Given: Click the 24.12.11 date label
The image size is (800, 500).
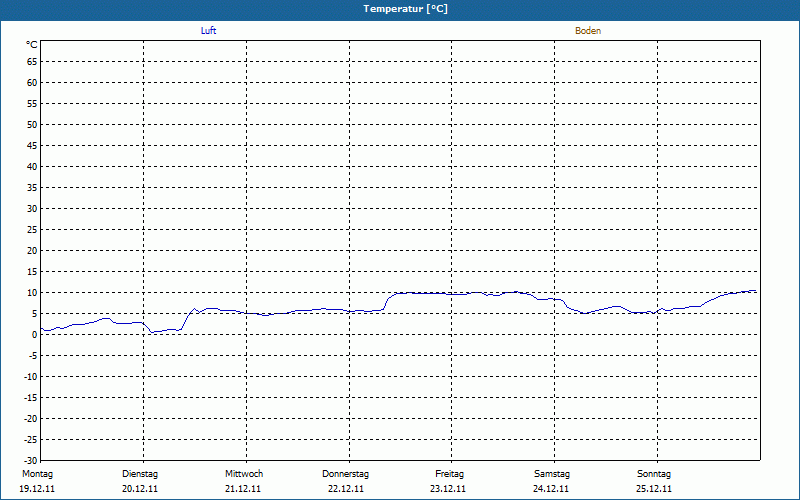Looking at the screenshot, I should pos(551,489).
